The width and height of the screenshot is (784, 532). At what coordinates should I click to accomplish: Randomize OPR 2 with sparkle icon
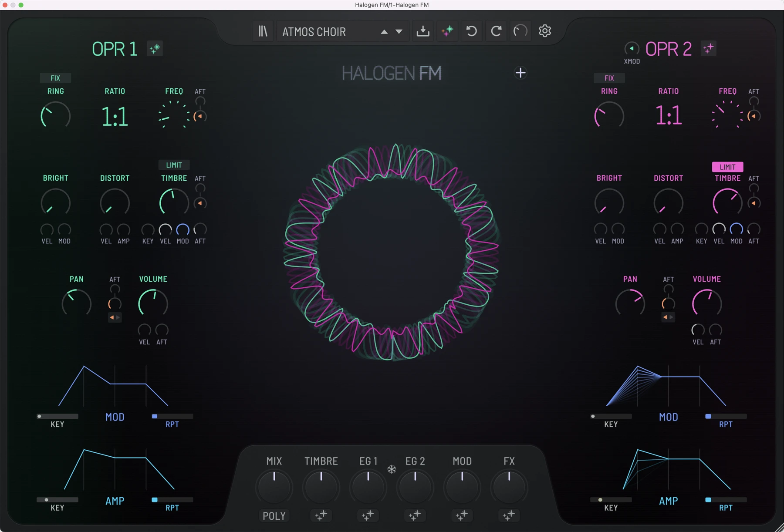709,49
